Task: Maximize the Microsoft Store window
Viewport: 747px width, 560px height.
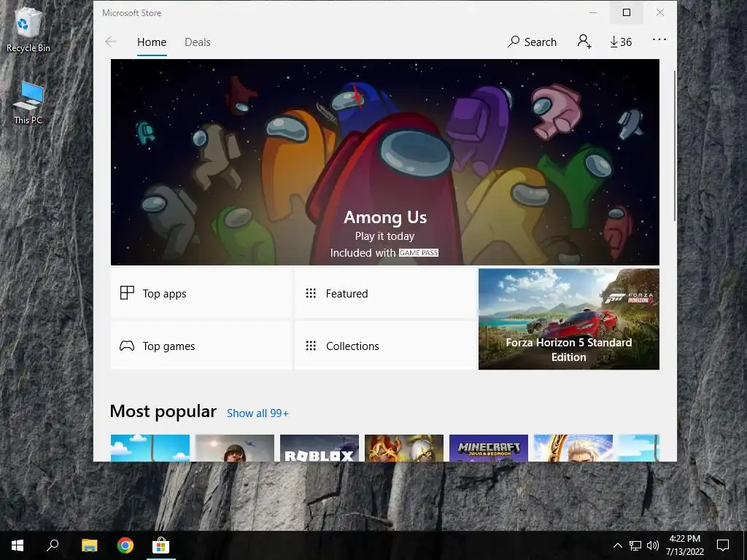Action: (x=627, y=13)
